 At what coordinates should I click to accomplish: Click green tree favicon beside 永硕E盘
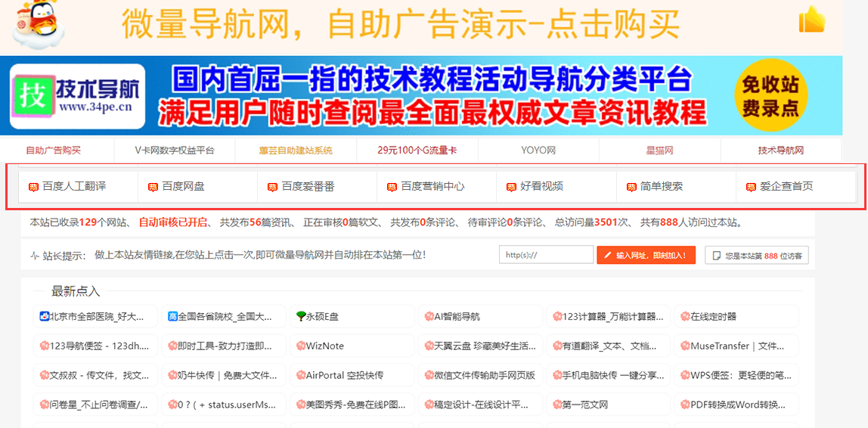(x=301, y=317)
